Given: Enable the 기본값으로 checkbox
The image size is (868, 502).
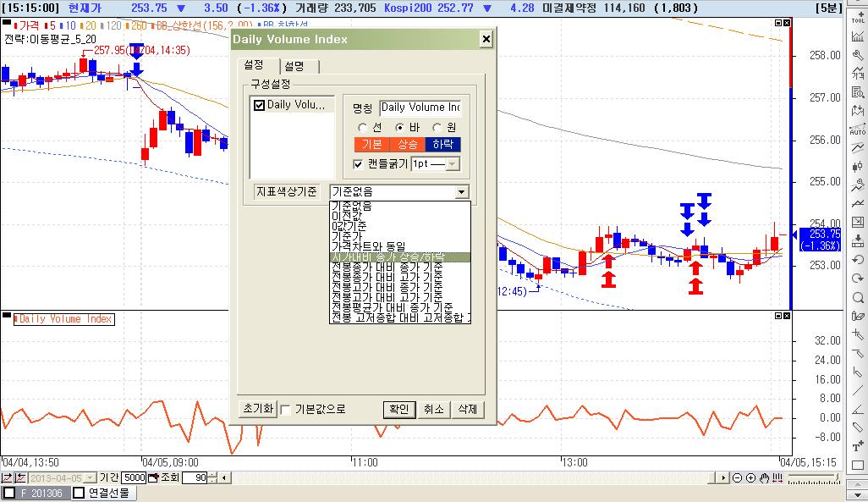Looking at the screenshot, I should pos(286,410).
